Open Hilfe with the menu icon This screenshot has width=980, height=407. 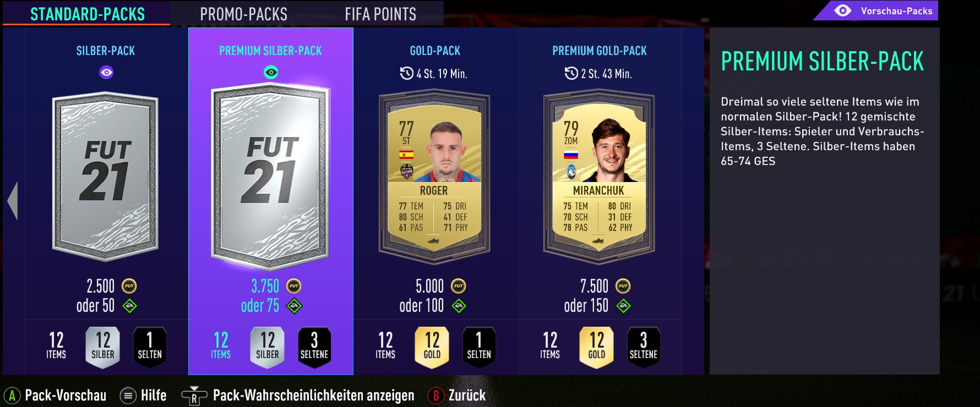pos(128,395)
